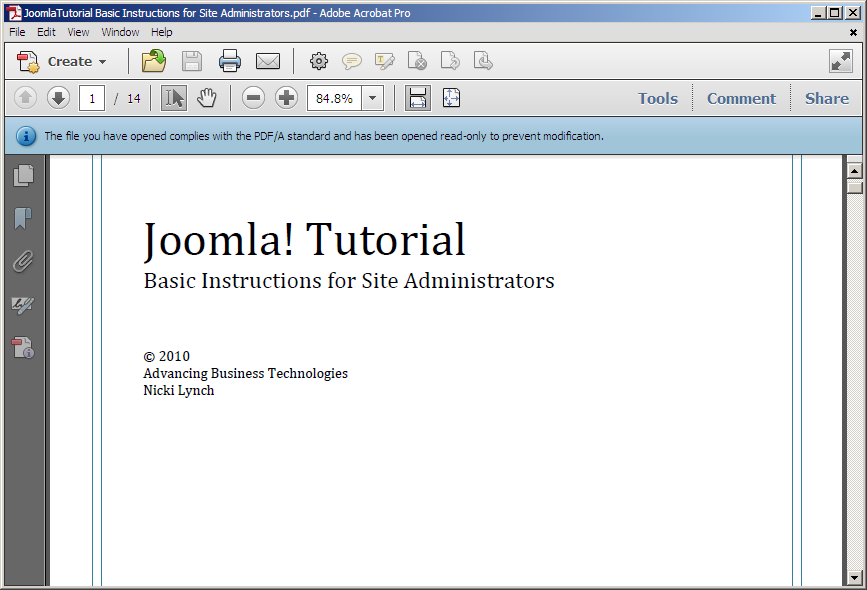Viewport: 867px width, 590px height.
Task: Click the 84.8% zoom value field
Action: pos(334,98)
